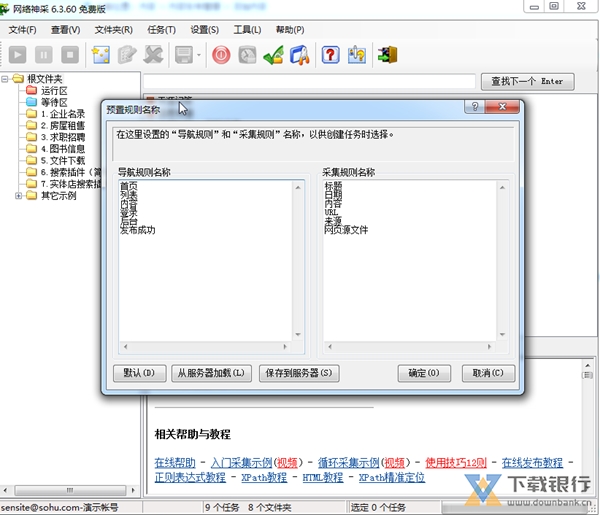Expand the 其它示例 folder node
This screenshot has width=600, height=515.
18,196
